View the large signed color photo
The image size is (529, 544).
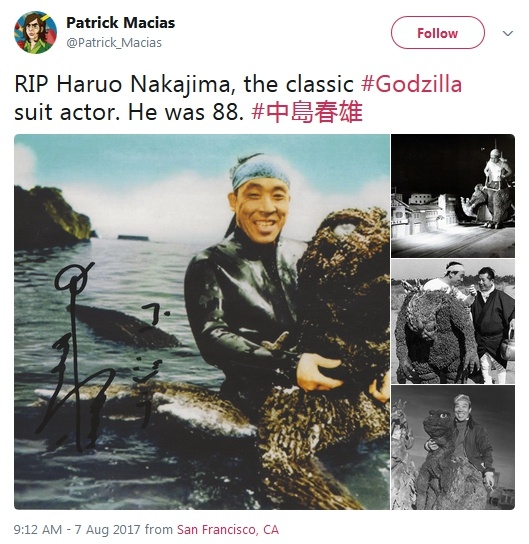coord(202,322)
